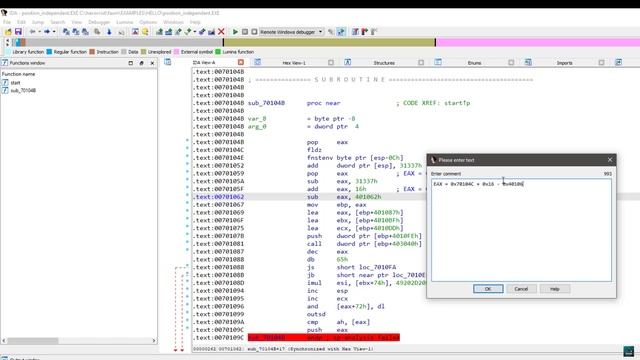The width and height of the screenshot is (640, 360).
Task: Close the Structures tab
Action: [x=421, y=62]
